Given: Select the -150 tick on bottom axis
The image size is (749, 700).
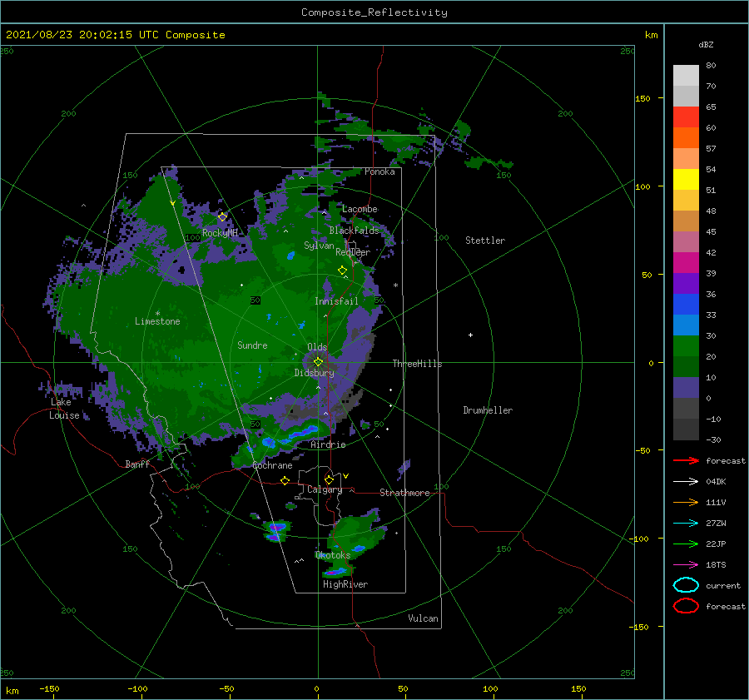Looking at the screenshot, I should [x=49, y=688].
